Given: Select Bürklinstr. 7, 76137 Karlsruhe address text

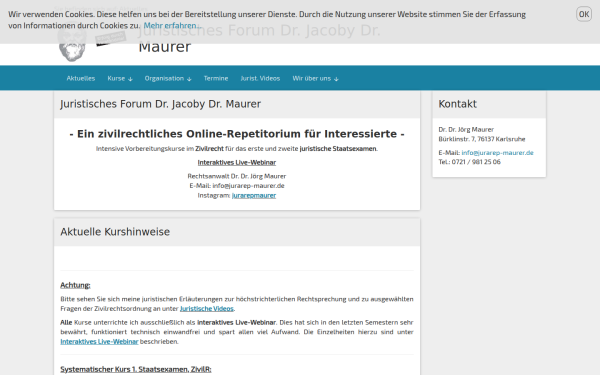Looking at the screenshot, I should pos(482,139).
